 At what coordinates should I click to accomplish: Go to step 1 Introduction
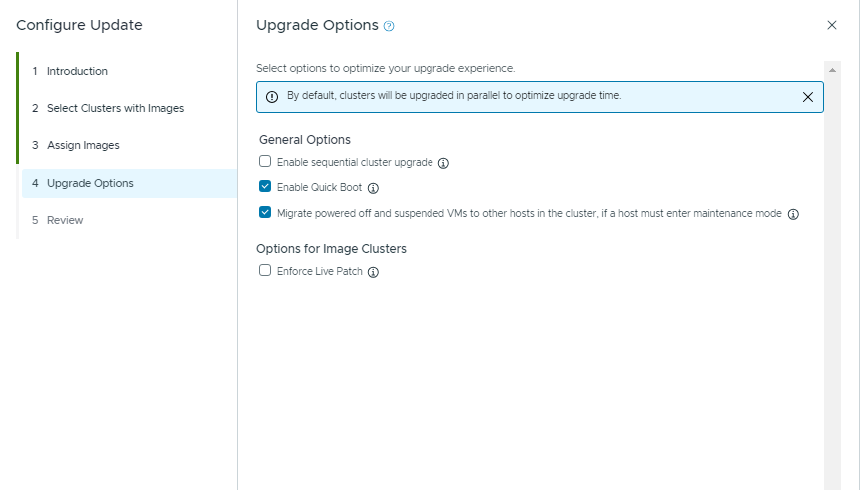tap(77, 71)
